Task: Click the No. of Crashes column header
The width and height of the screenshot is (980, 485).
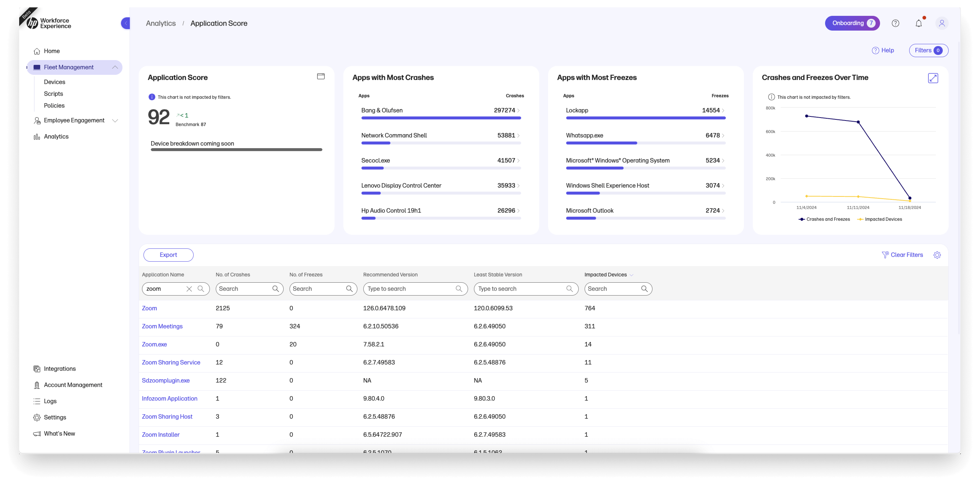Action: tap(232, 275)
